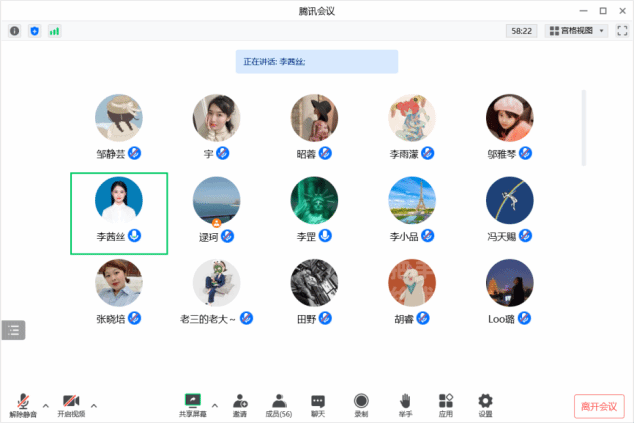
Task: Open the members (56) list
Action: (x=279, y=404)
